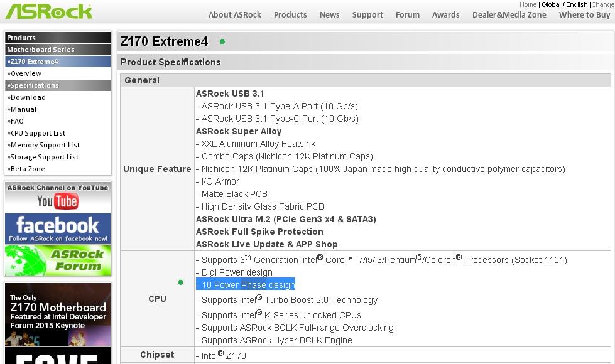Open the Z170 Motherboard Intel Developer Forum ad
Screen dimensions: 615x364
(58, 314)
